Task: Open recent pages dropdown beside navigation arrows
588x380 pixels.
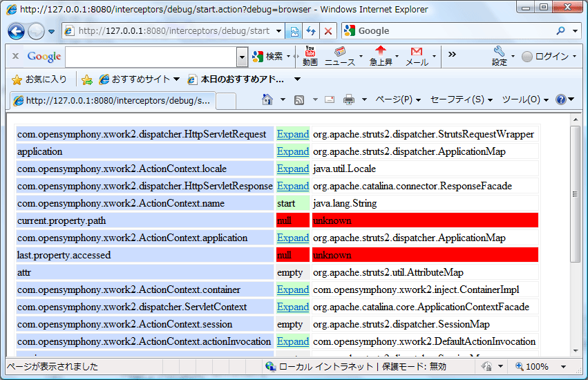Action: click(52, 32)
